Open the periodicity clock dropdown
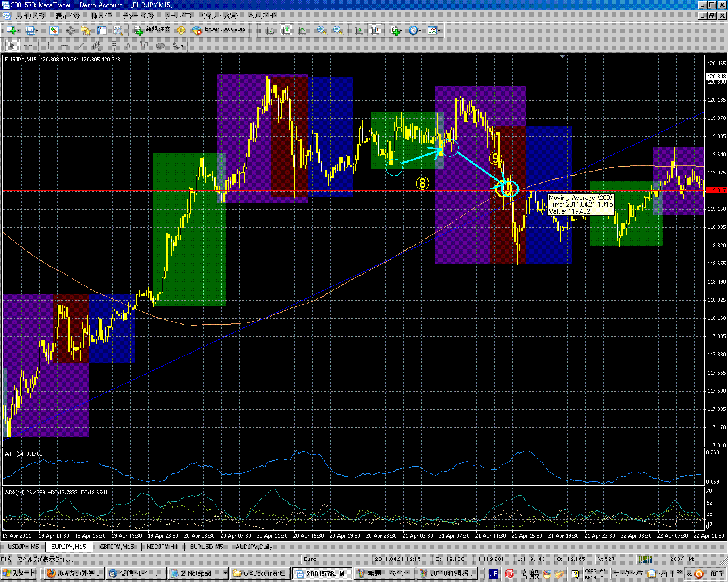728x582 pixels. (415, 30)
